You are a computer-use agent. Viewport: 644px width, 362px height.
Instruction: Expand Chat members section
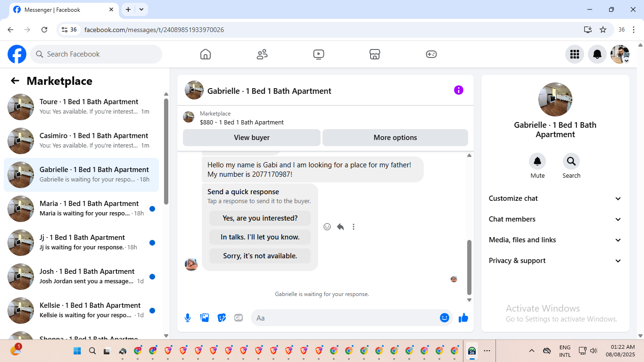tap(555, 219)
